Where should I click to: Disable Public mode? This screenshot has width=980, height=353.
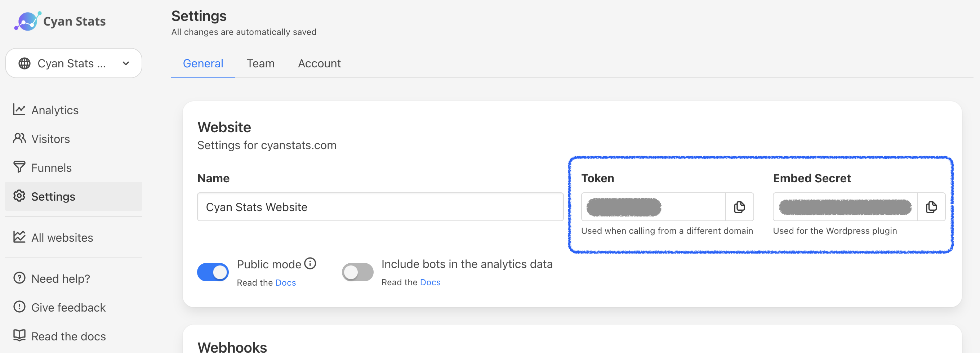click(213, 272)
